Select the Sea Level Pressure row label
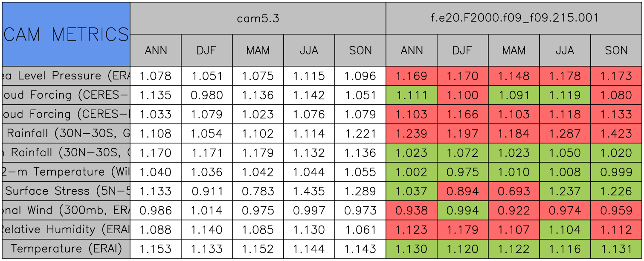This screenshot has width=644, height=261. point(66,76)
